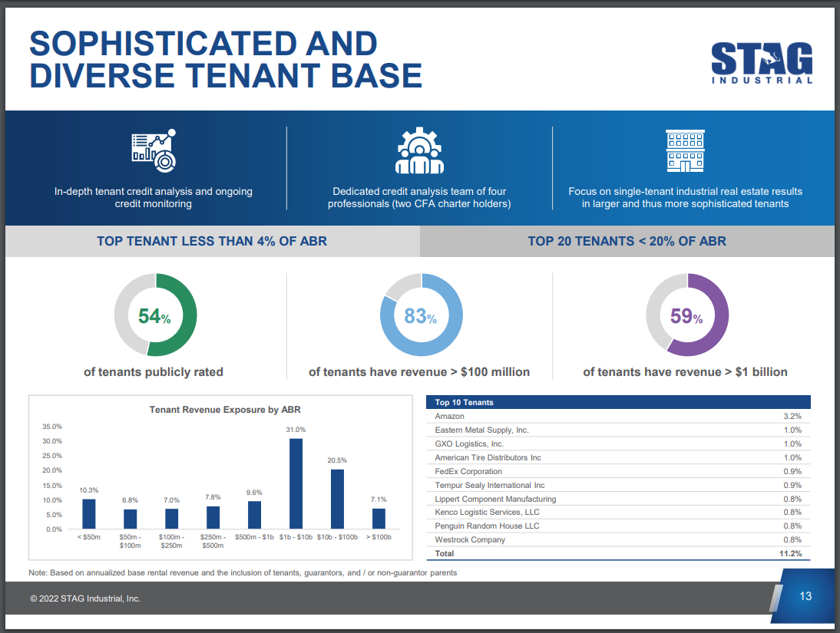Click the Westrock Company row
The width and height of the screenshot is (840, 633).
(618, 539)
